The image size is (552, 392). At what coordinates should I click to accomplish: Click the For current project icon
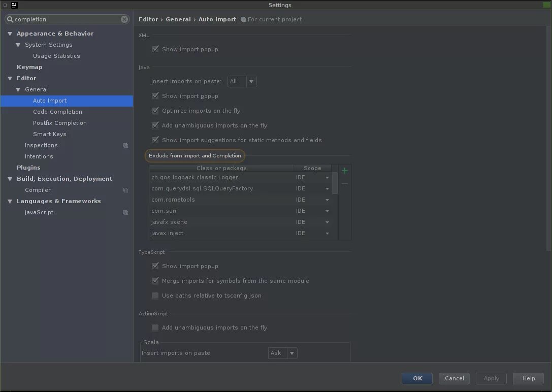pos(243,20)
